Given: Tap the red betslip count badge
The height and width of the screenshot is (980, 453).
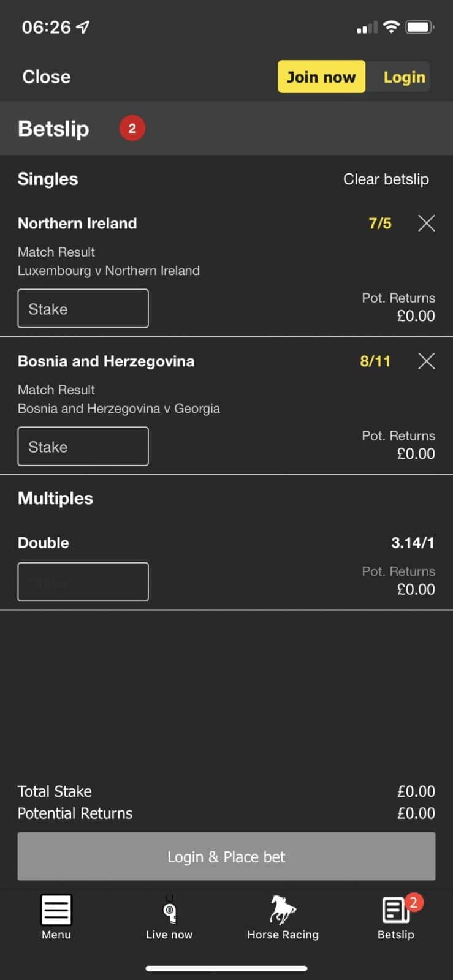Looking at the screenshot, I should (132, 129).
